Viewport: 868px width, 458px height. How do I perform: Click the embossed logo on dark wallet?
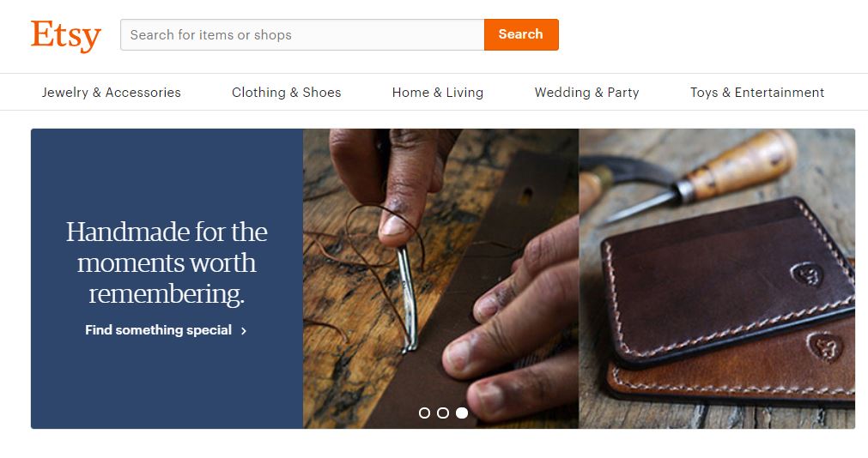806,274
